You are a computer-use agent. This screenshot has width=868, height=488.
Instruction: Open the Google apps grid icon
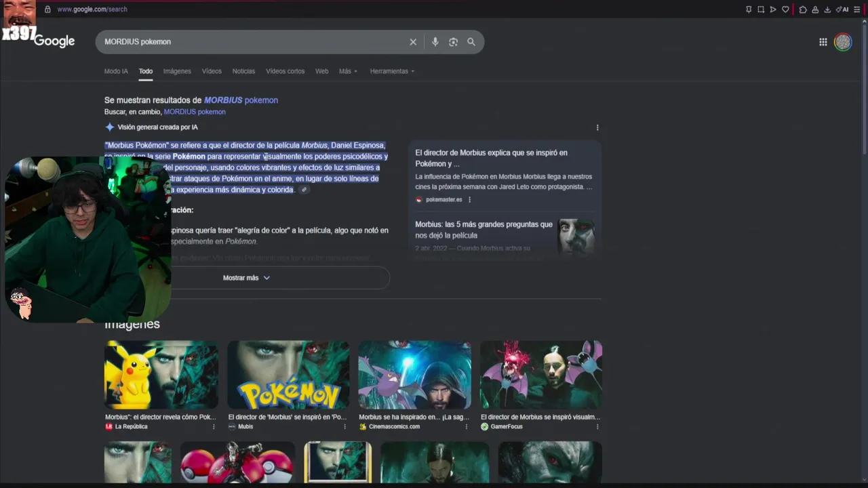(823, 42)
